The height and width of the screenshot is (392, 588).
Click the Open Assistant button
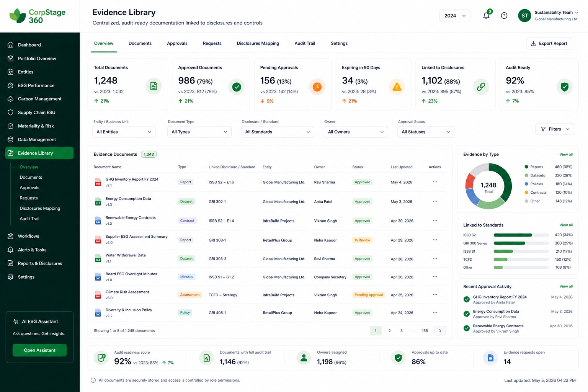coord(39,350)
